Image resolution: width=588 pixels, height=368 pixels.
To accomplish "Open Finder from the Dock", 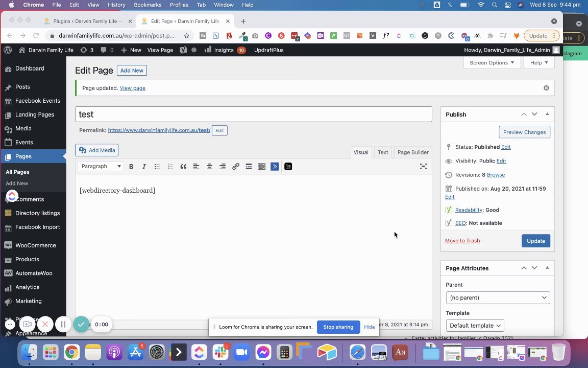I will [x=29, y=352].
